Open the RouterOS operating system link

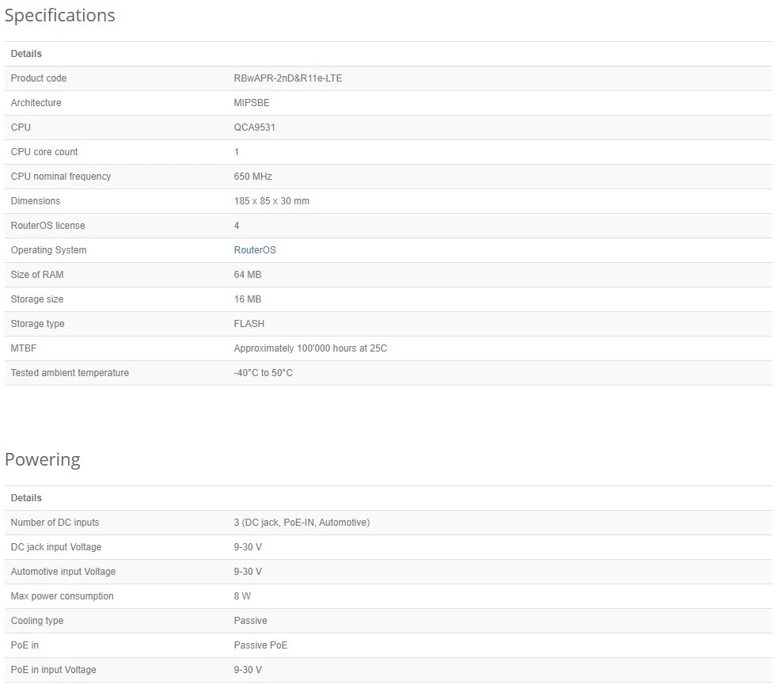point(255,250)
